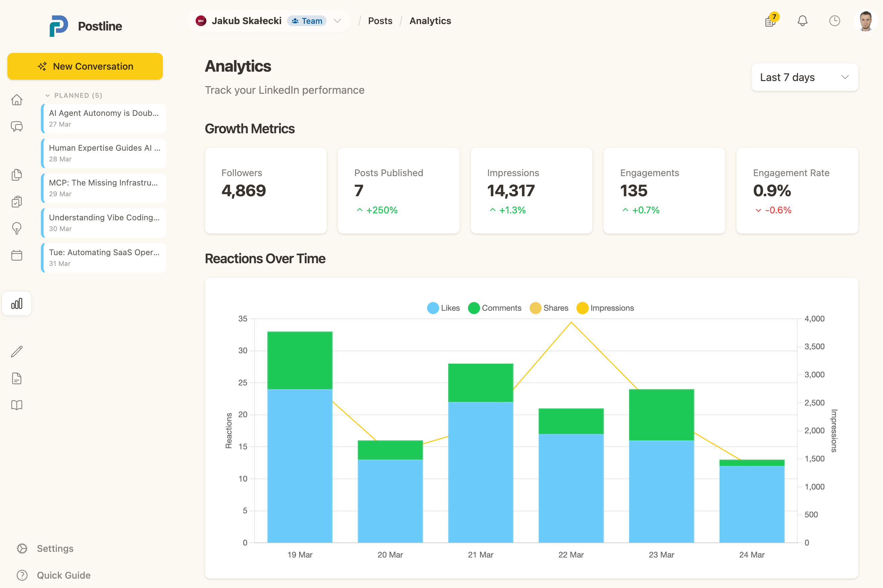
Task: Open the open-book icon in sidebar
Action: coord(17,405)
